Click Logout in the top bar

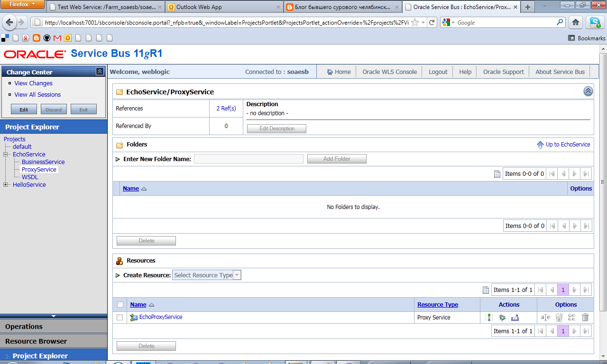coord(438,72)
